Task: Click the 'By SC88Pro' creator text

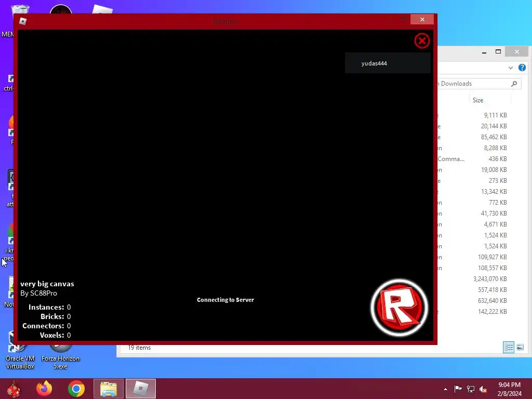Action: click(38, 293)
